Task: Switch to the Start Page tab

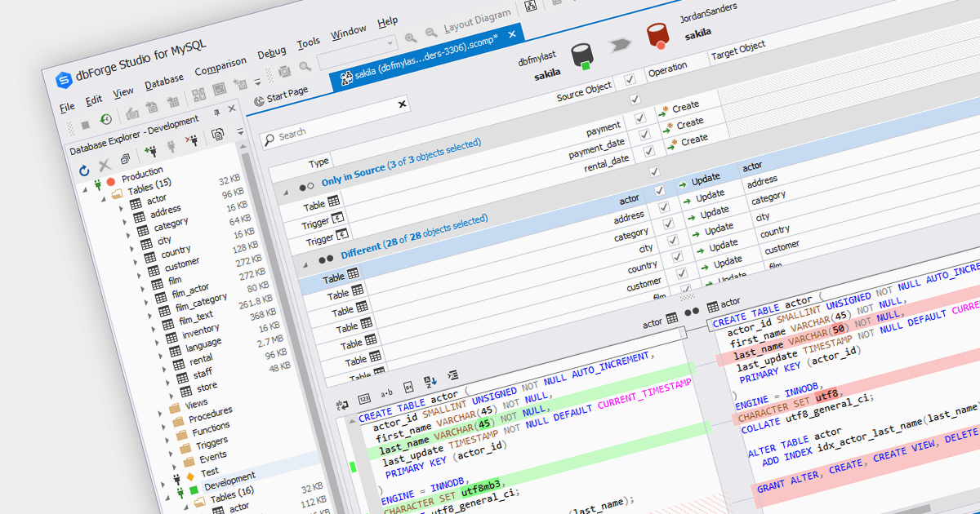Action: 282,95
